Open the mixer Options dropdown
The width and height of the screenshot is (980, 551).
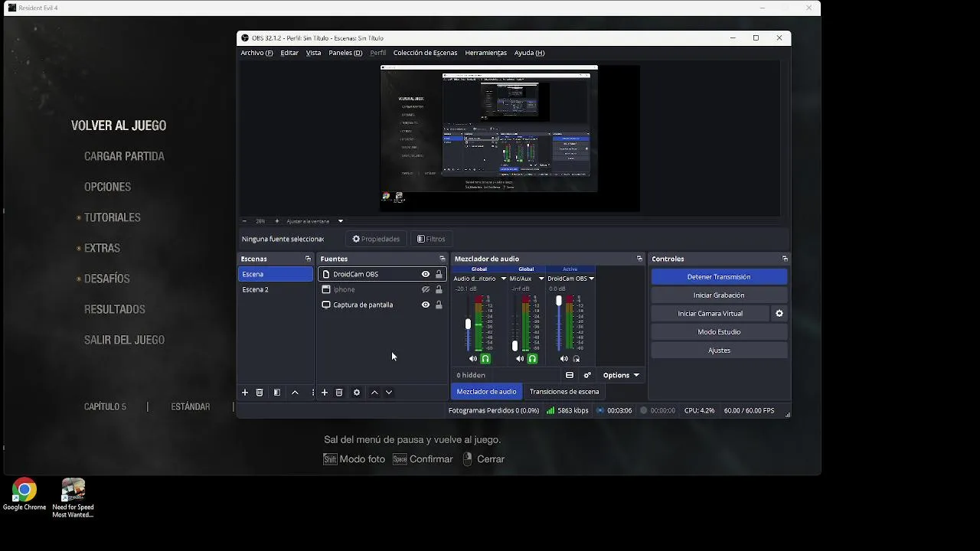(621, 375)
